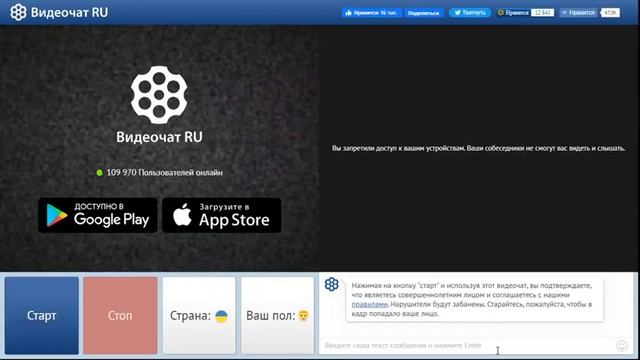Click the large revolver cylinder logo
The width and height of the screenshot is (640, 360).
159,95
